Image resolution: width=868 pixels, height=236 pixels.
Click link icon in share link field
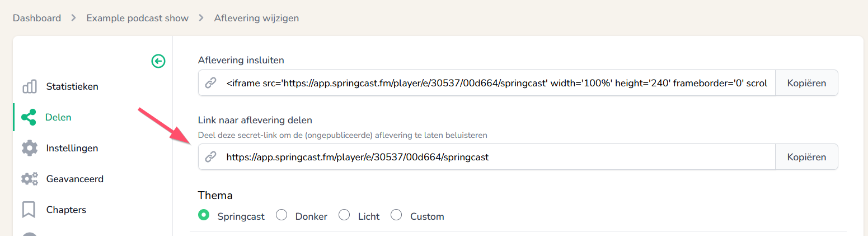(210, 157)
